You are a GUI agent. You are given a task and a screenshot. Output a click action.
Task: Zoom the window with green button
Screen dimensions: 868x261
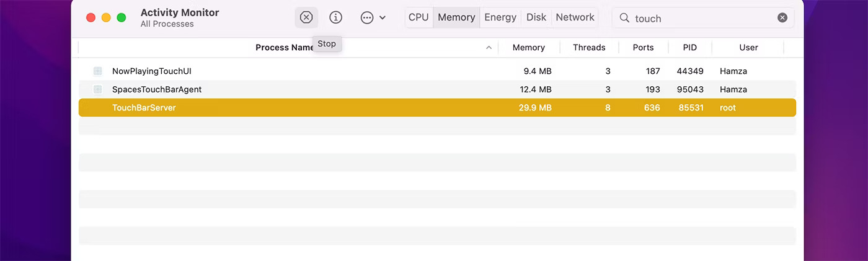tap(122, 17)
